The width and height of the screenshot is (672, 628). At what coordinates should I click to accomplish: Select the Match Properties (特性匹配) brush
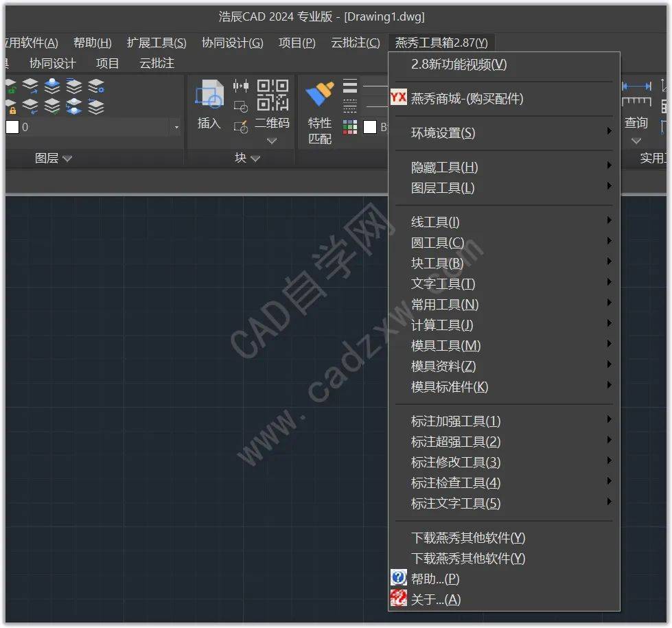click(x=319, y=94)
